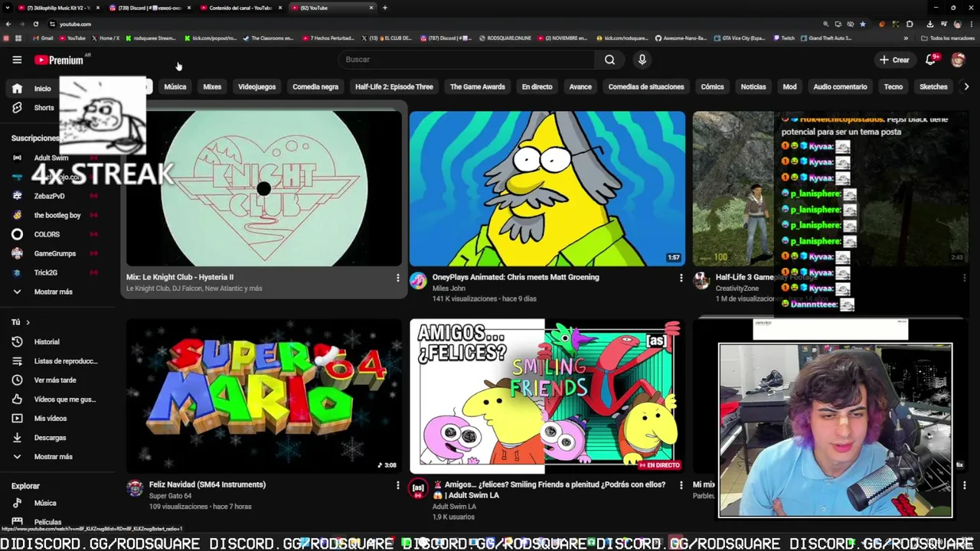The width and height of the screenshot is (980, 551).
Task: Click Miles John channel avatar
Action: coord(418,281)
